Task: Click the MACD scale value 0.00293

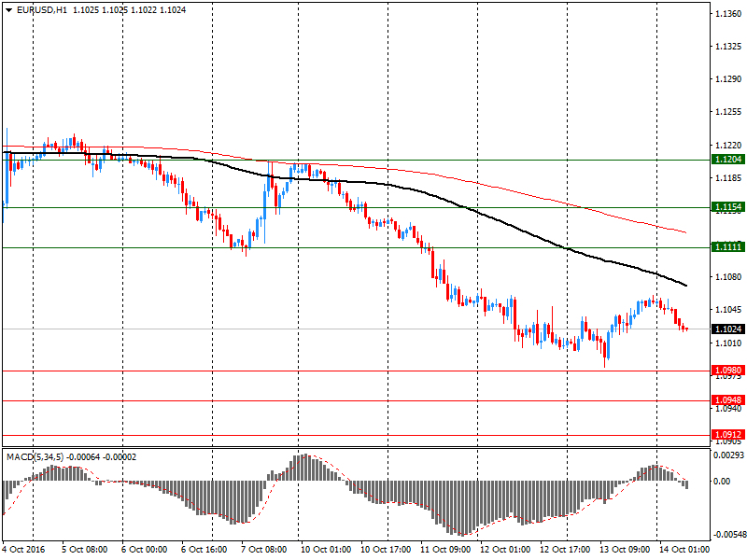Action: [x=728, y=455]
